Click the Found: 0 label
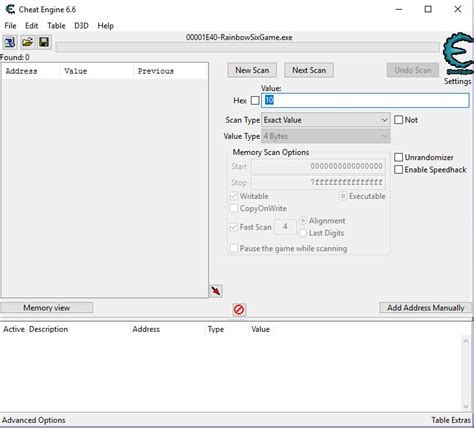This screenshot has width=474, height=428. tap(15, 57)
